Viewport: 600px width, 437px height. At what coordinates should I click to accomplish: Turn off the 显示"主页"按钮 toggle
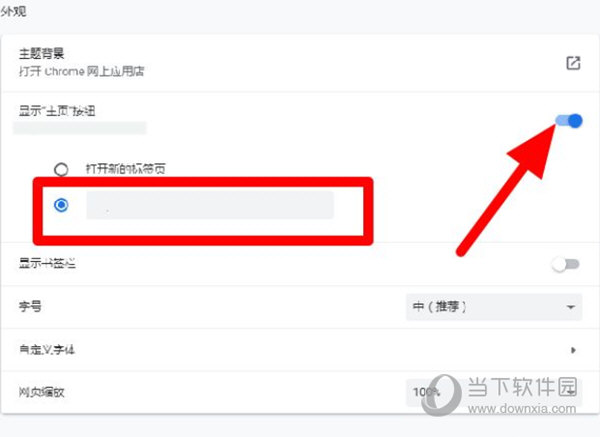[x=569, y=121]
